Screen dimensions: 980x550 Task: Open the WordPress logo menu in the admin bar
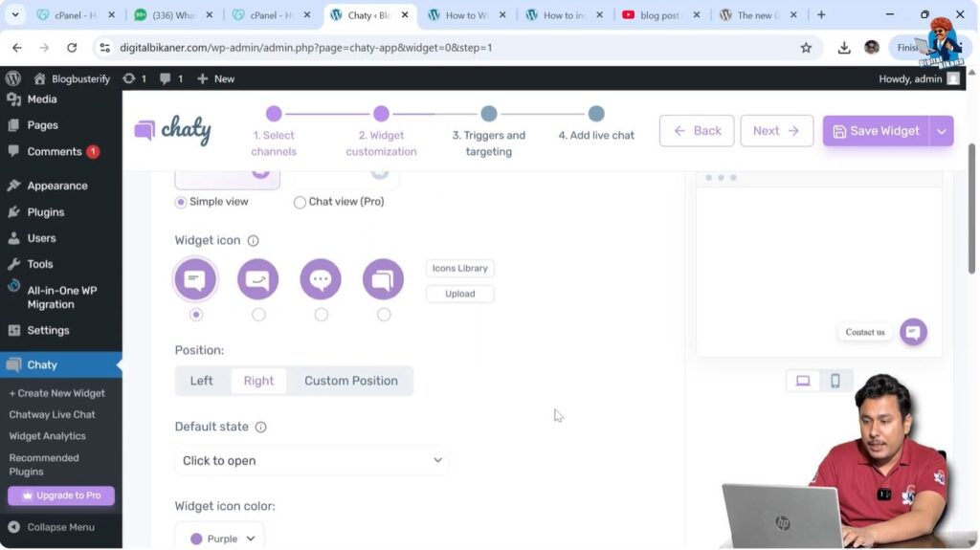coord(13,78)
